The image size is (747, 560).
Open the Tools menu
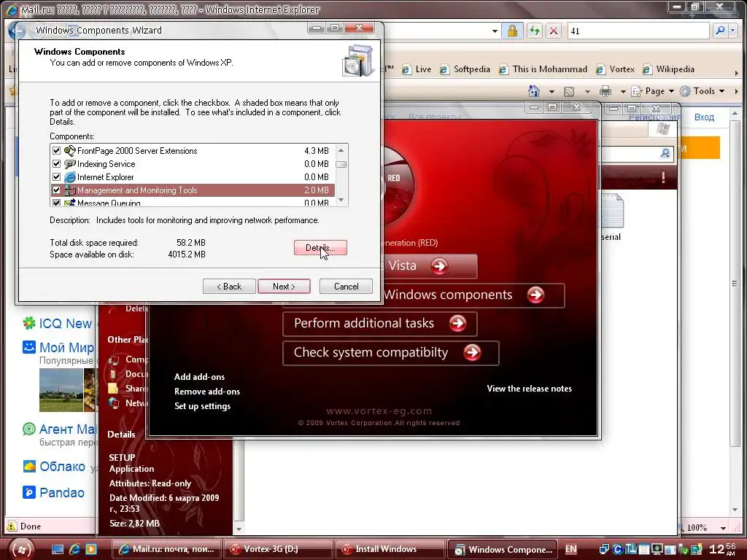(703, 91)
